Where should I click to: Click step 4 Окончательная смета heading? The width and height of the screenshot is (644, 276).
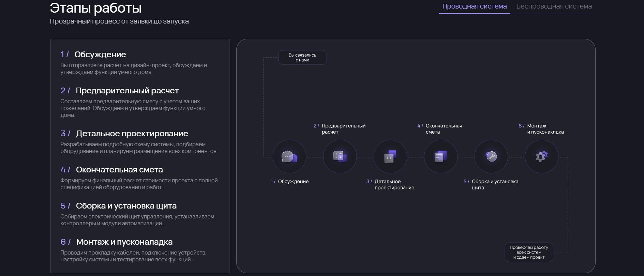[x=111, y=170]
